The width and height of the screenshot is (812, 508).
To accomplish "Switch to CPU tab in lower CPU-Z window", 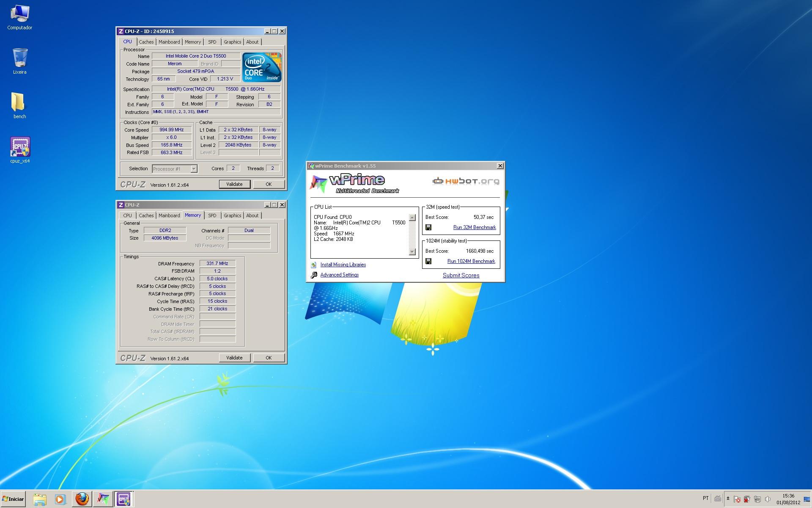I will coord(127,215).
